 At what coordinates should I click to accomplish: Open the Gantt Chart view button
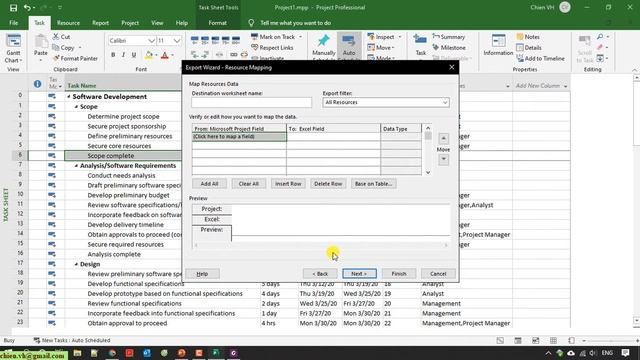pos(13,49)
